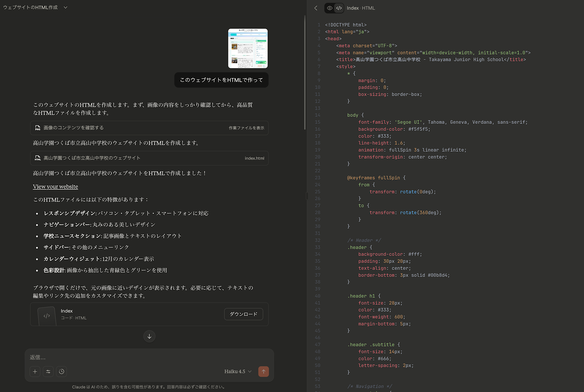Click the scroll-to-bottom arrow icon
Image resolution: width=584 pixels, height=392 pixels.
[x=149, y=336]
